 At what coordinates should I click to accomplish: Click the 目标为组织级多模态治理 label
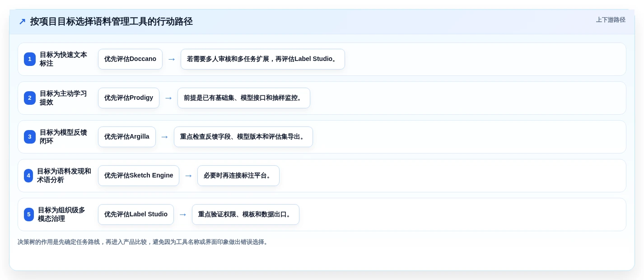click(x=62, y=215)
